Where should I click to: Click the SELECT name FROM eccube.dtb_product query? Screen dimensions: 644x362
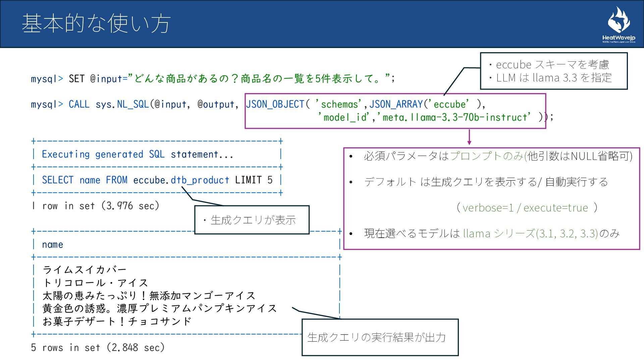(x=157, y=180)
